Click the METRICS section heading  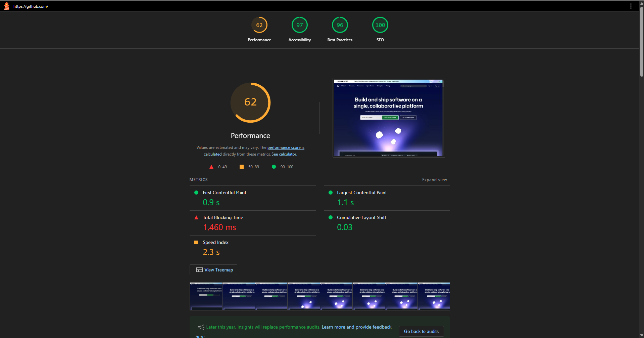coord(198,180)
